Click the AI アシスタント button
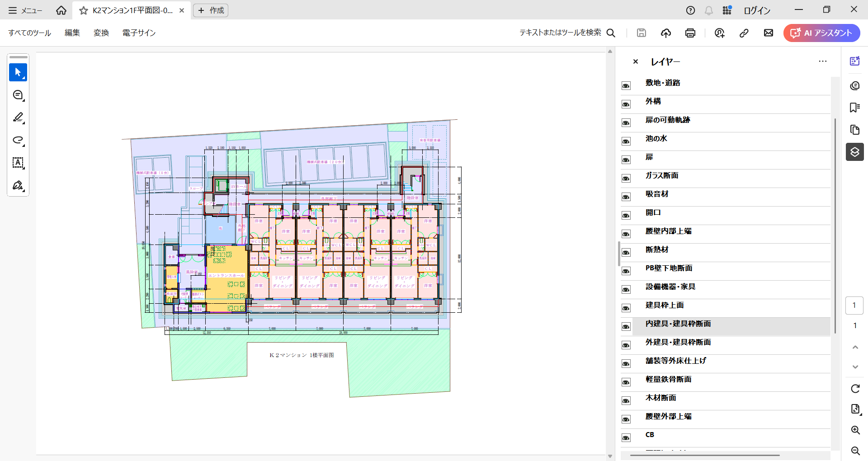 click(x=821, y=33)
